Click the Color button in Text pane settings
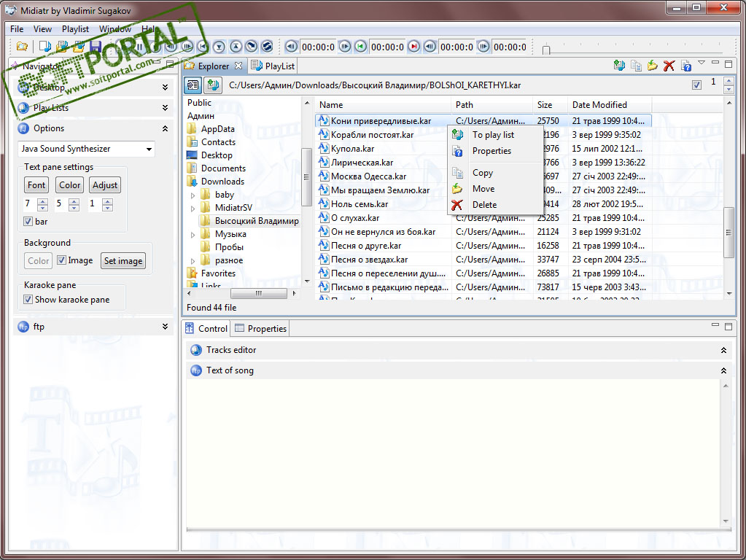Screen dimensions: 746x560 click(69, 185)
